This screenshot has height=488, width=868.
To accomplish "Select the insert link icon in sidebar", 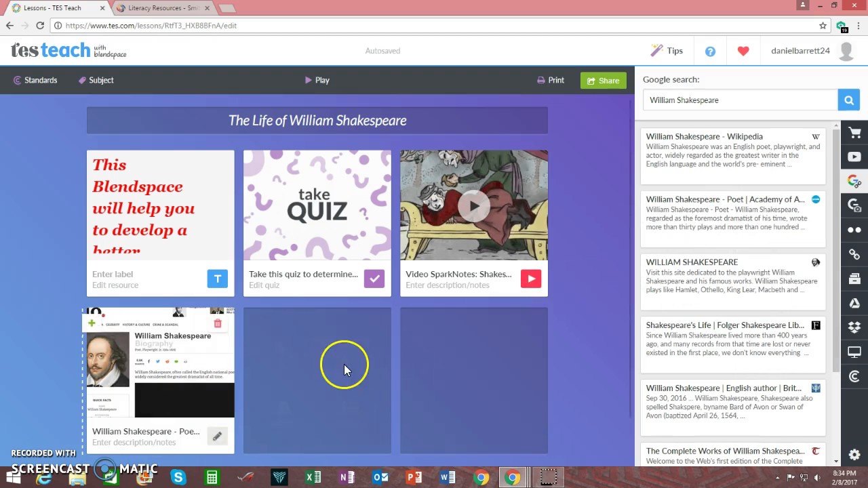I will tap(854, 255).
